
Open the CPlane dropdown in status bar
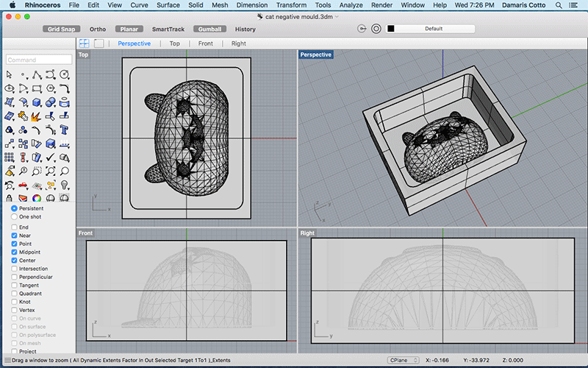(x=403, y=360)
